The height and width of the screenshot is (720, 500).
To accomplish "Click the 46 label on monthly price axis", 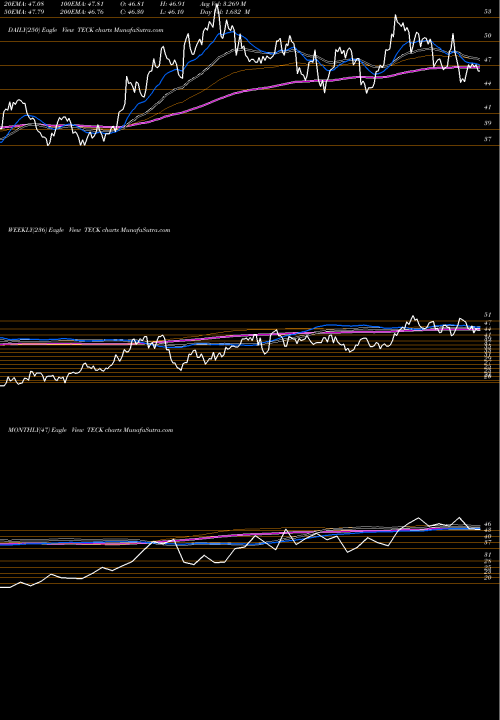I will pyautogui.click(x=488, y=523).
